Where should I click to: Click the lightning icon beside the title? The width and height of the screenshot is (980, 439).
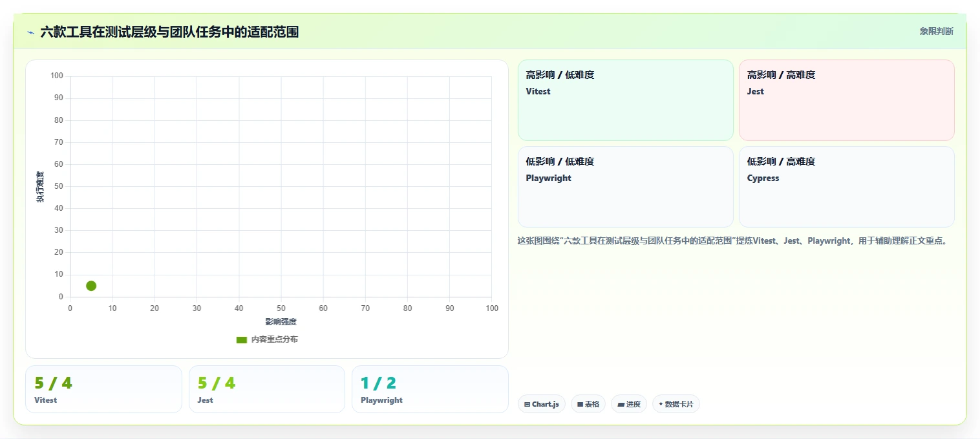[30, 32]
